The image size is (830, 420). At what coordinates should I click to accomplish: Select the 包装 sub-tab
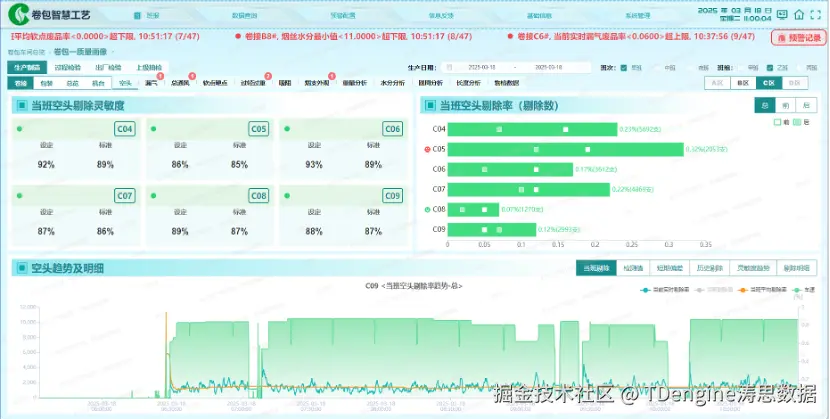click(47, 83)
